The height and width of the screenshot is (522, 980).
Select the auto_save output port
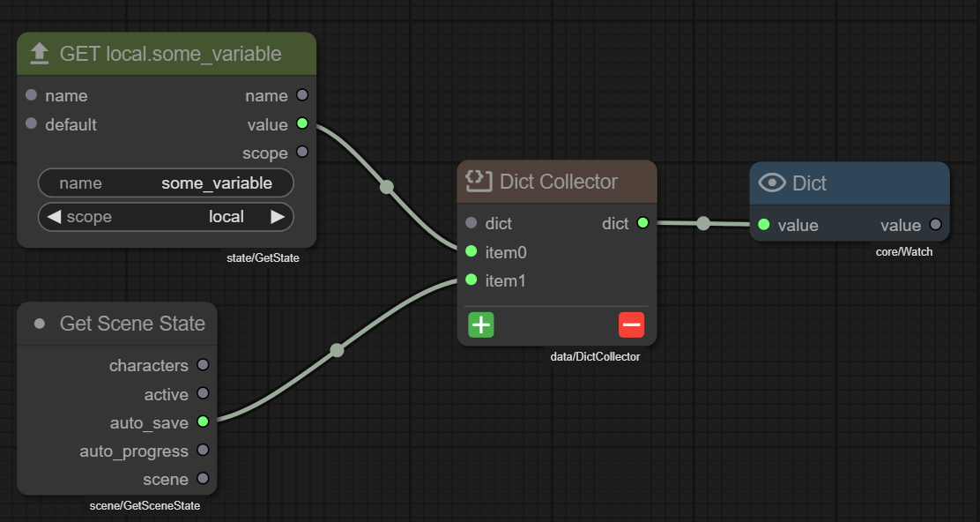tap(203, 422)
